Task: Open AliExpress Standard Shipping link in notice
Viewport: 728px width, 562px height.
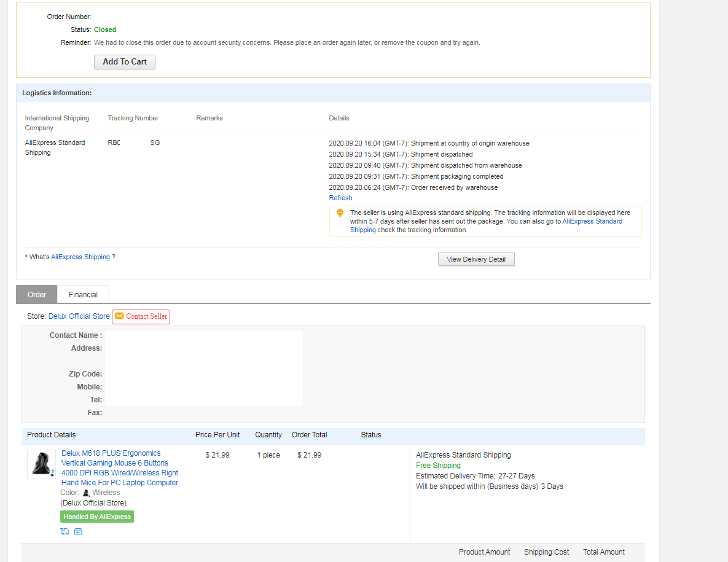Action: pos(592,221)
